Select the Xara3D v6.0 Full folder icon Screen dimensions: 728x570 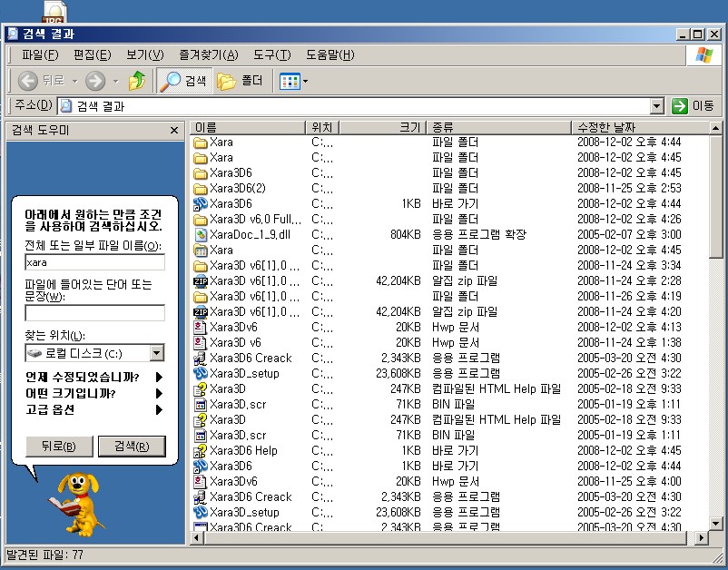pyautogui.click(x=200, y=219)
